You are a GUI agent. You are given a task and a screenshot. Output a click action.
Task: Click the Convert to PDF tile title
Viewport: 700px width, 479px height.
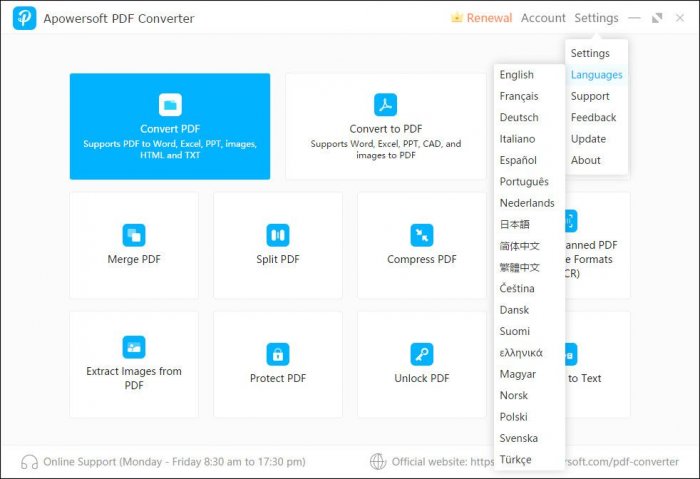[386, 129]
